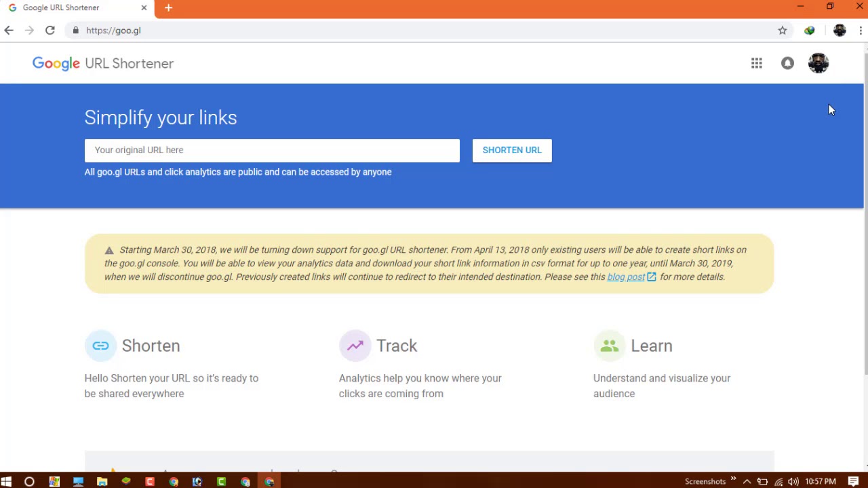Click the 'Learn' heading
The width and height of the screenshot is (868, 488).
(652, 346)
